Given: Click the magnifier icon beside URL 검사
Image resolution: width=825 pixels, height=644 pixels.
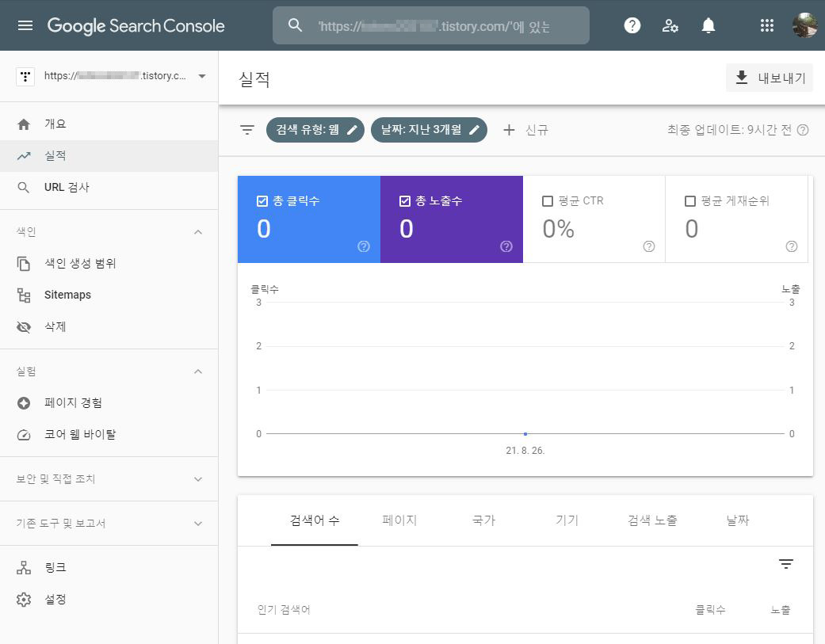Looking at the screenshot, I should coord(23,188).
